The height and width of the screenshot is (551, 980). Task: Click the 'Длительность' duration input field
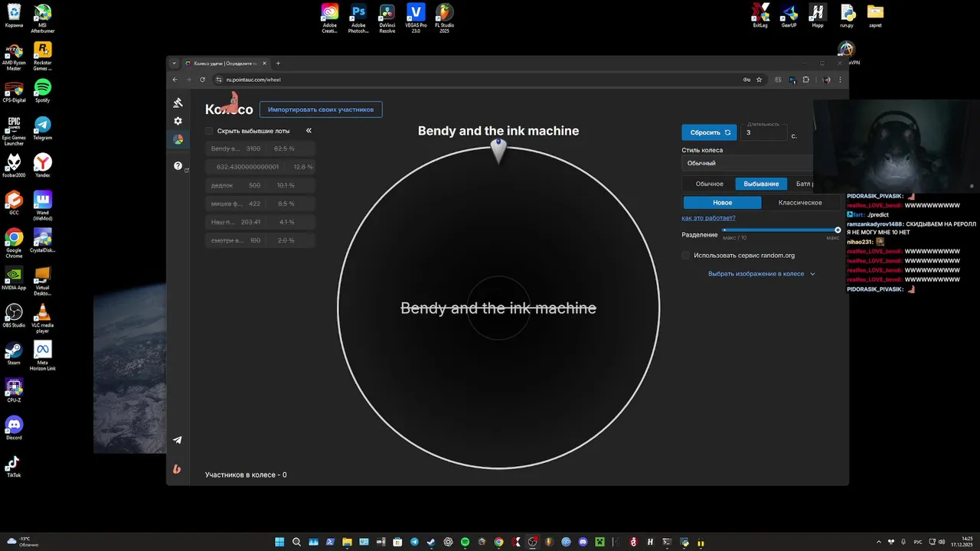click(764, 132)
